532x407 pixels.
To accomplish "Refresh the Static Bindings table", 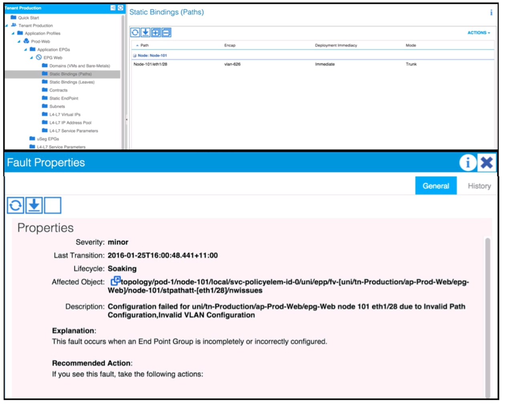I will click(x=135, y=32).
